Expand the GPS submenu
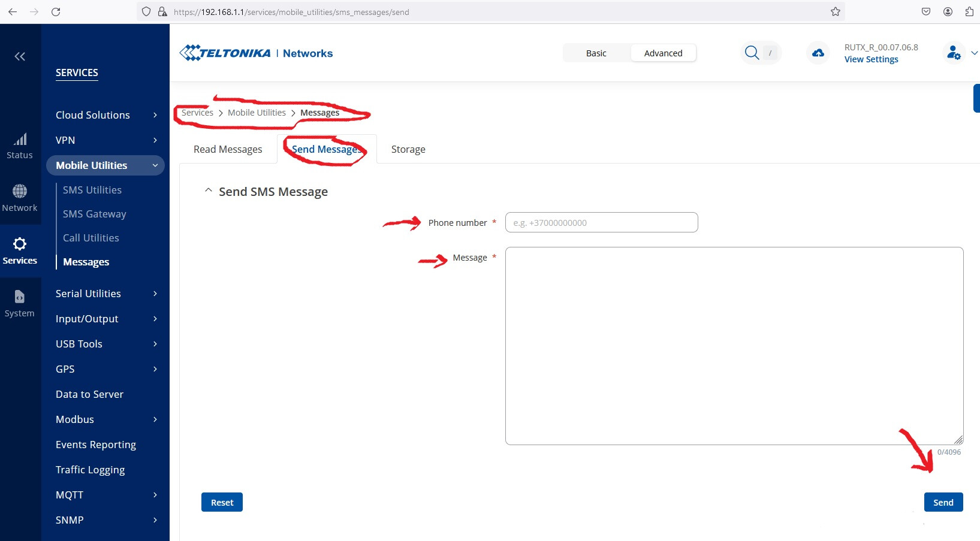The width and height of the screenshot is (980, 541). tap(155, 369)
